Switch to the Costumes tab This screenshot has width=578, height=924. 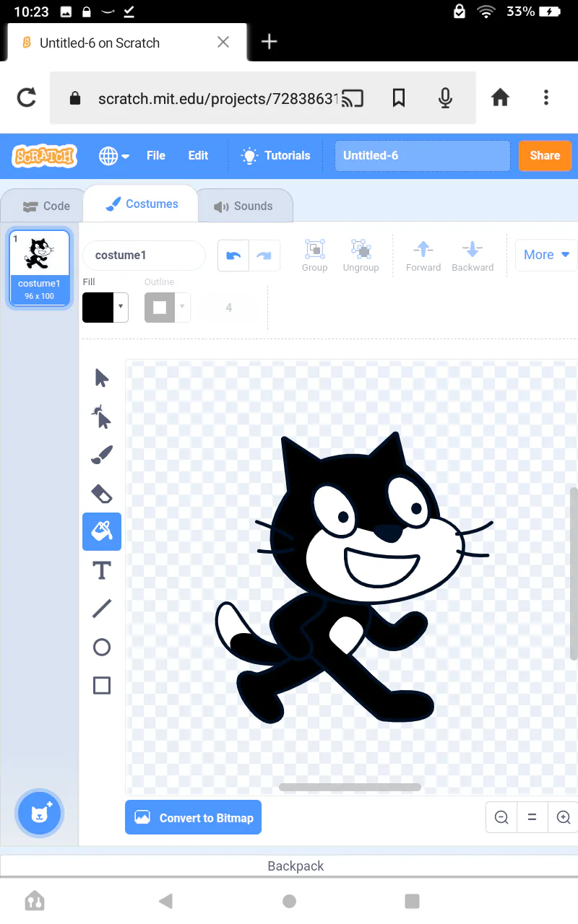click(x=142, y=204)
